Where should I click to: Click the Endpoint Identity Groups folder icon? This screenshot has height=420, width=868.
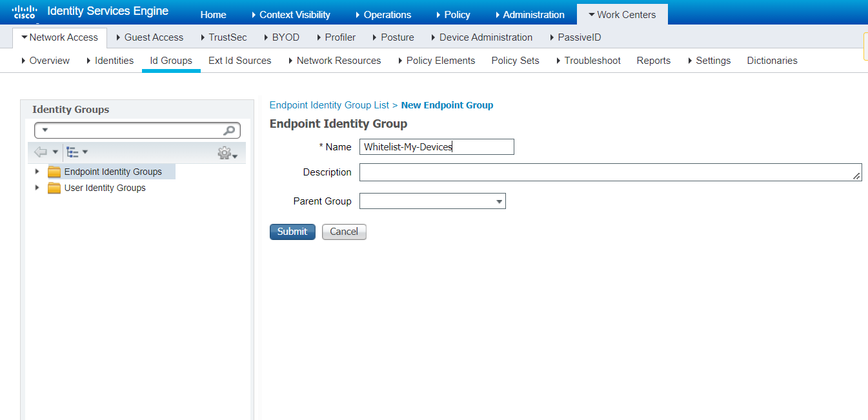pyautogui.click(x=54, y=171)
